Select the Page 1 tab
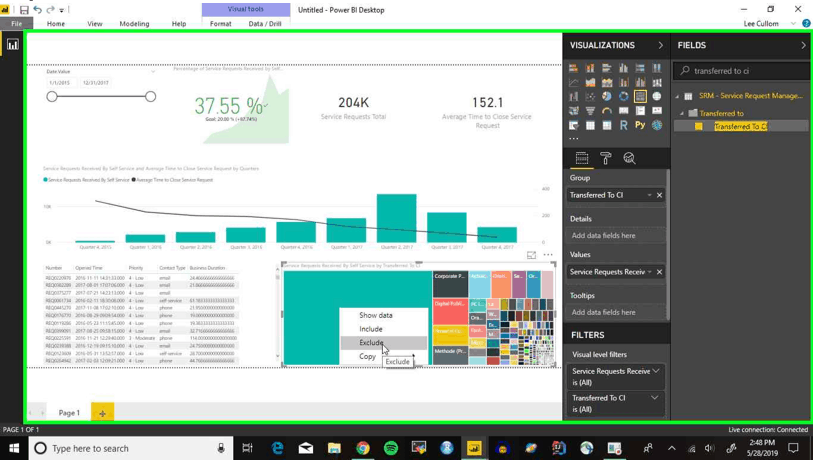This screenshot has height=461, width=816. [69, 413]
